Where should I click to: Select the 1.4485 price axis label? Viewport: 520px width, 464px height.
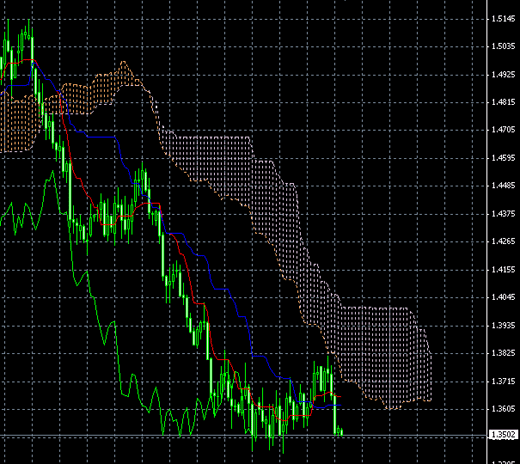[504, 185]
